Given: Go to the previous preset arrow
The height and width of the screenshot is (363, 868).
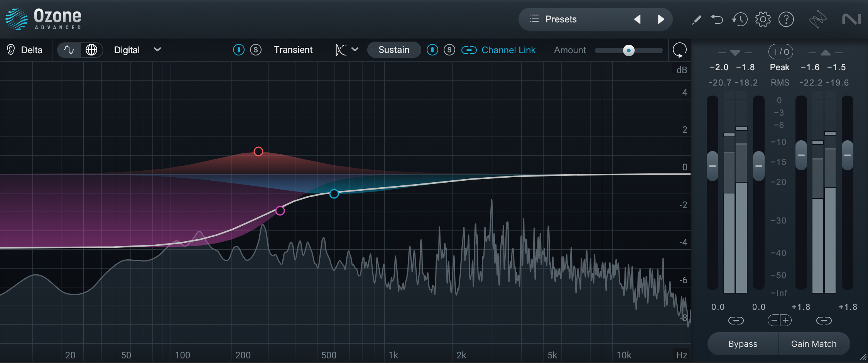Looking at the screenshot, I should click(x=637, y=19).
